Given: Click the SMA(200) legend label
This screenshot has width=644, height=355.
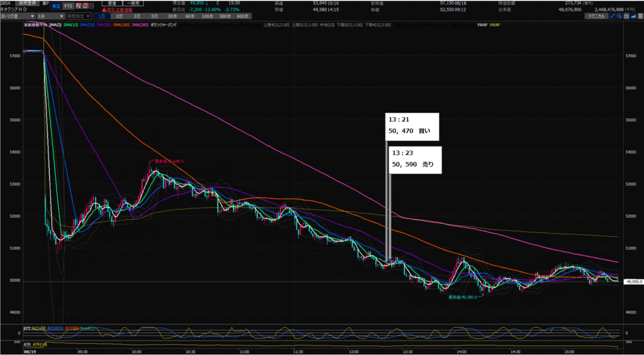Looking at the screenshot, I should 140,25.
